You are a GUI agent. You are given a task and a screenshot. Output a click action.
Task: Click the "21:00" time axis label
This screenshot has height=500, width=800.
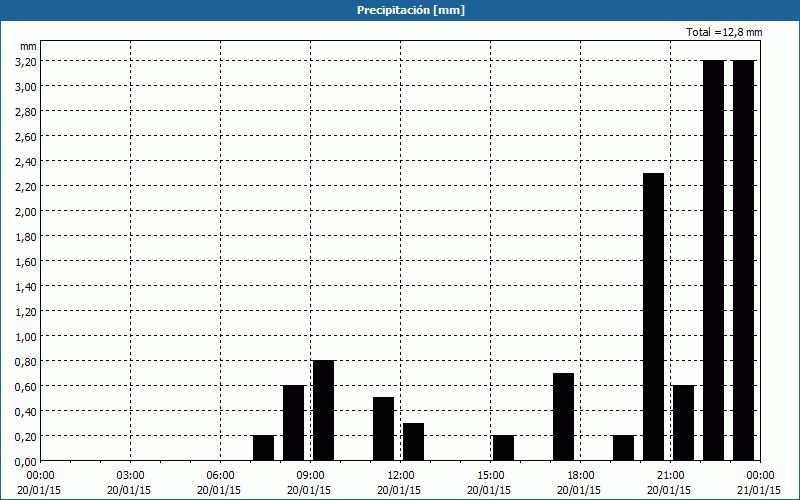point(670,476)
